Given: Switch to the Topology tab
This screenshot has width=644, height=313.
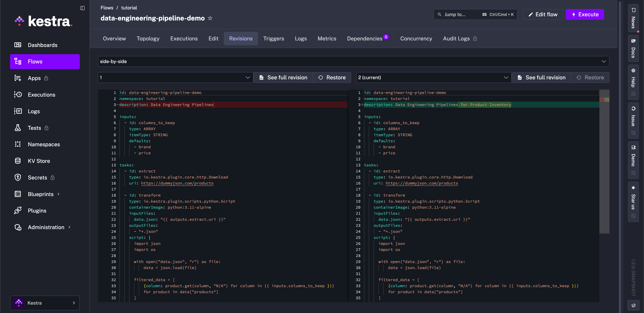Looking at the screenshot, I should (x=148, y=38).
